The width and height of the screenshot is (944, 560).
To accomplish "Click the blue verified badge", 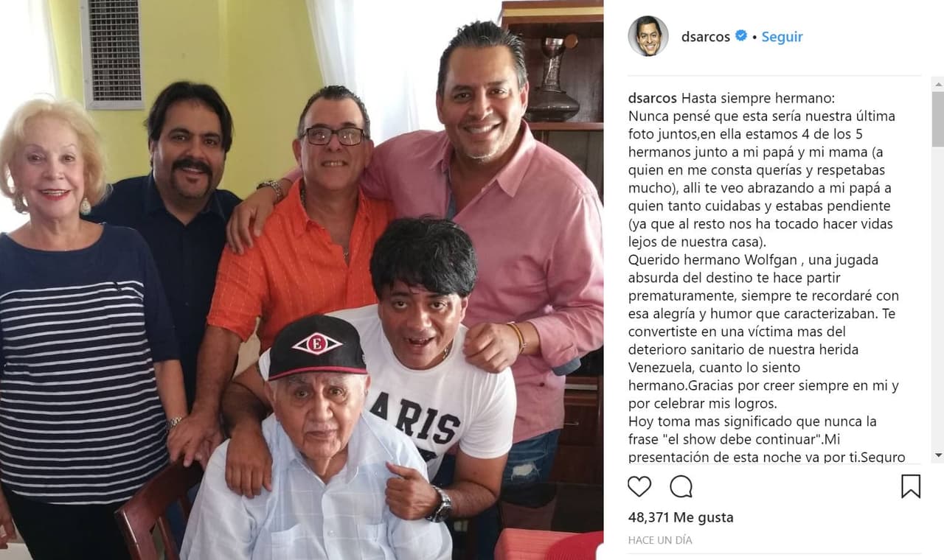I will [x=741, y=35].
